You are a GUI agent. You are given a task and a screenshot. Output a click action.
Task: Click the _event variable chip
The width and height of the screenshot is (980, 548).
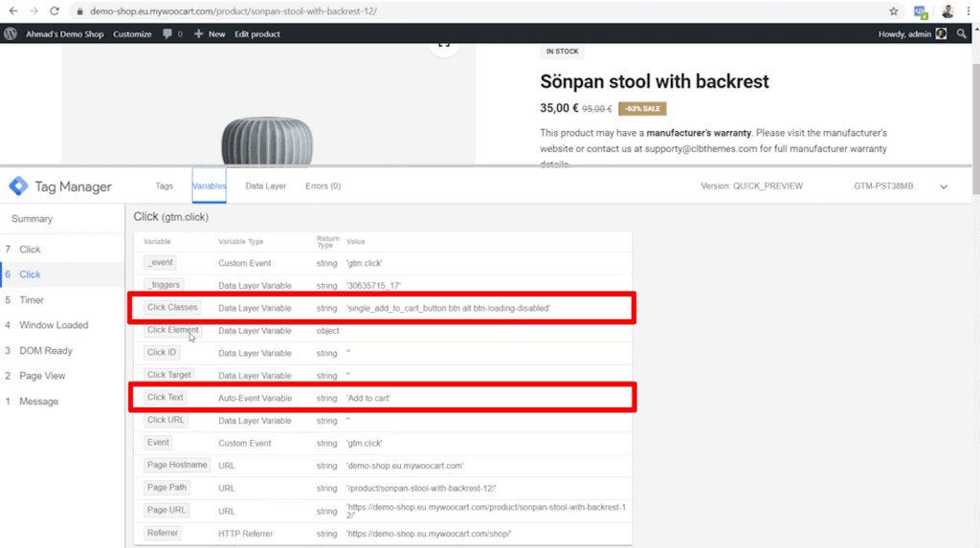coord(160,262)
